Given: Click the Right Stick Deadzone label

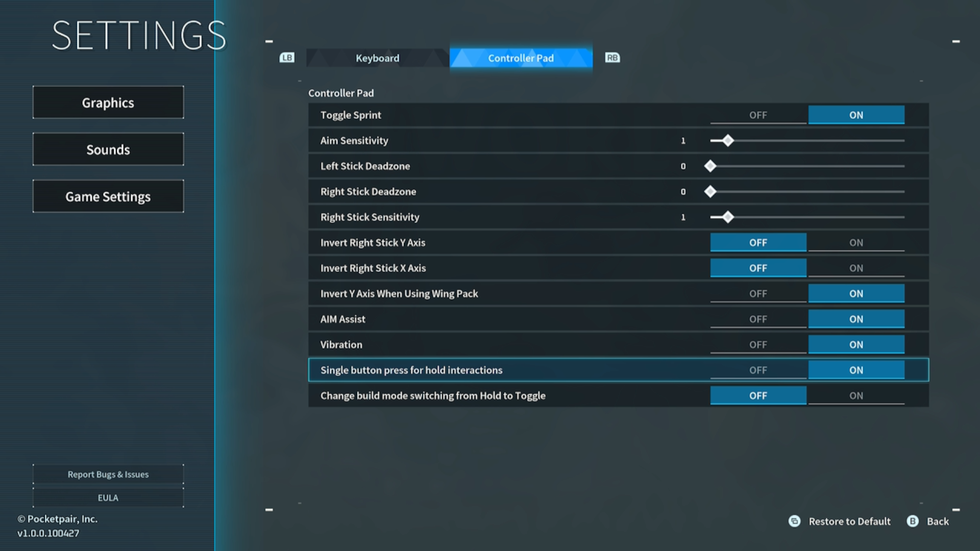Looking at the screenshot, I should (x=368, y=191).
